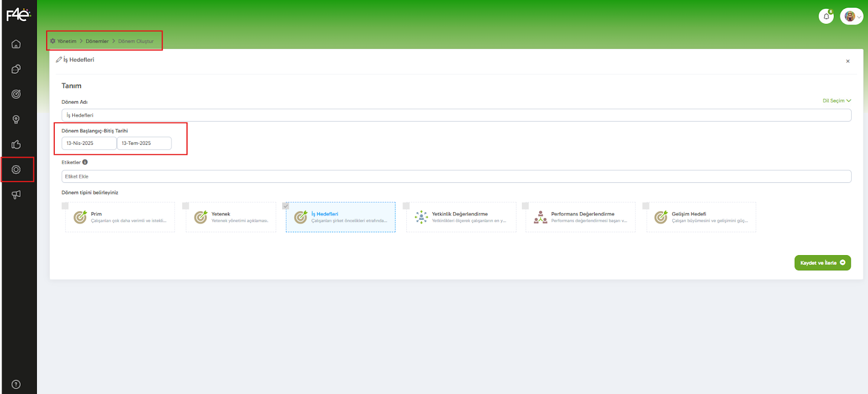Open the management settings sidebar icon
The height and width of the screenshot is (394, 868).
click(x=16, y=170)
